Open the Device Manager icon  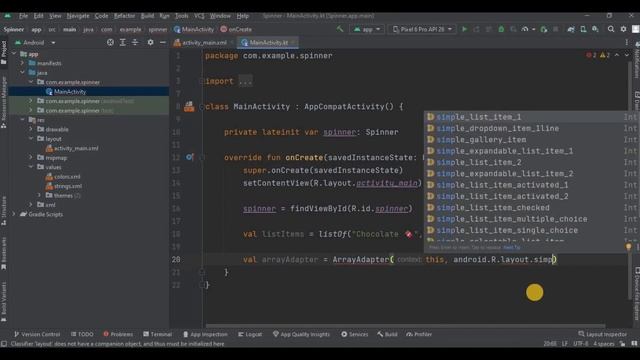click(583, 29)
